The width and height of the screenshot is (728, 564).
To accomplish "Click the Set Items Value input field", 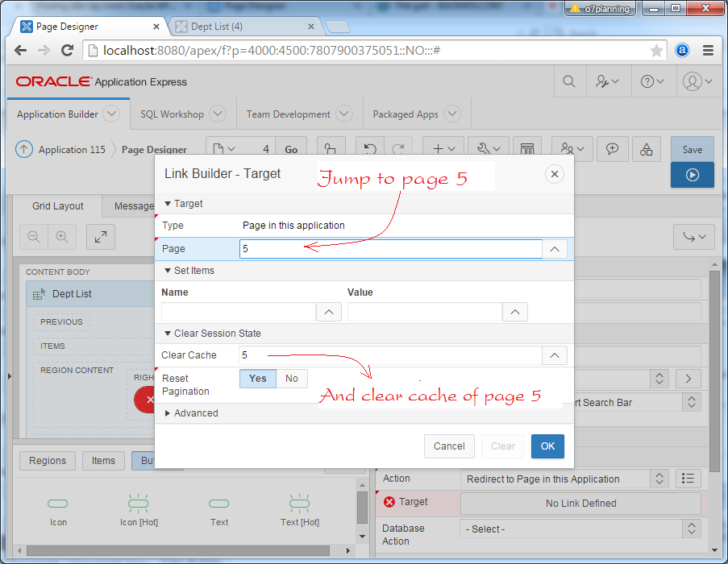I will 425,312.
